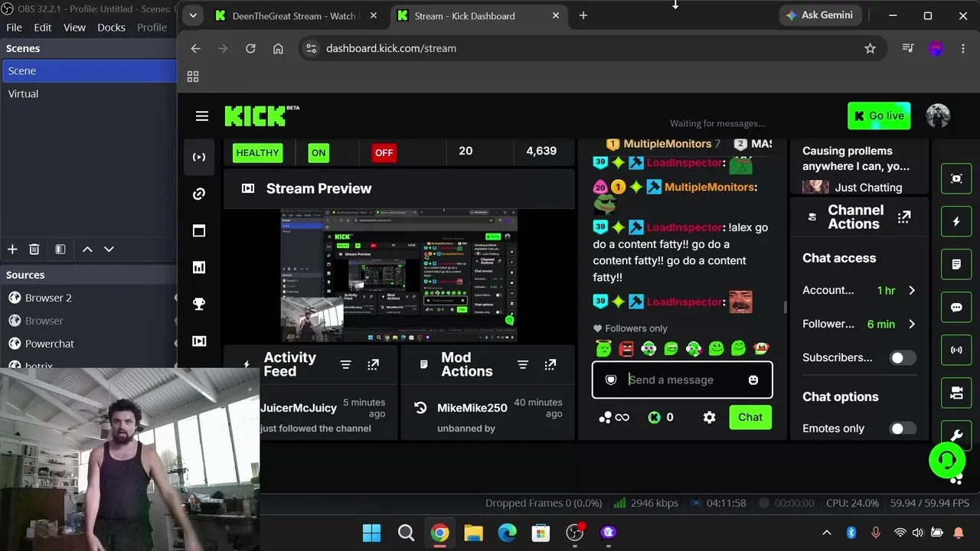Open the Stream page in the Kick sidebar
This screenshot has width=980, height=551.
click(199, 157)
